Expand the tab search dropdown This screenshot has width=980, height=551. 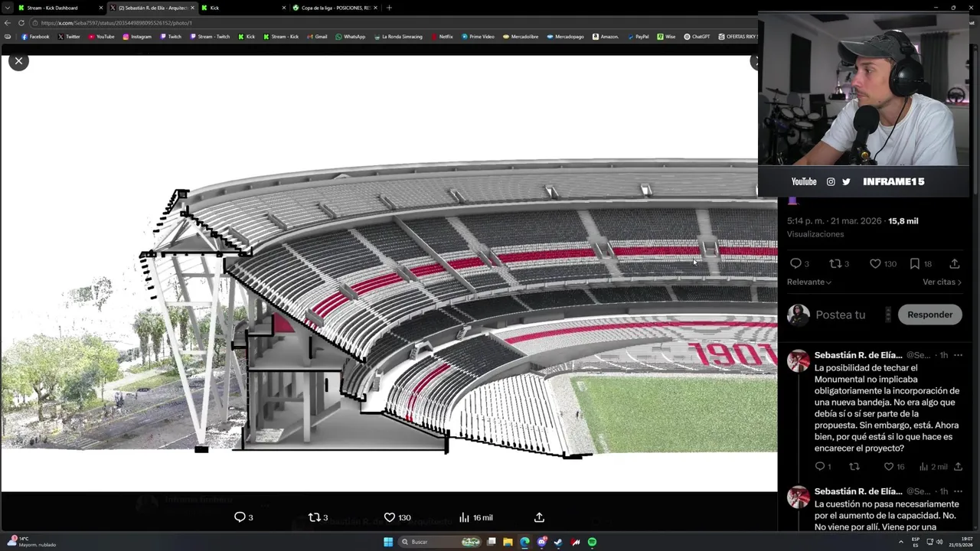[8, 8]
